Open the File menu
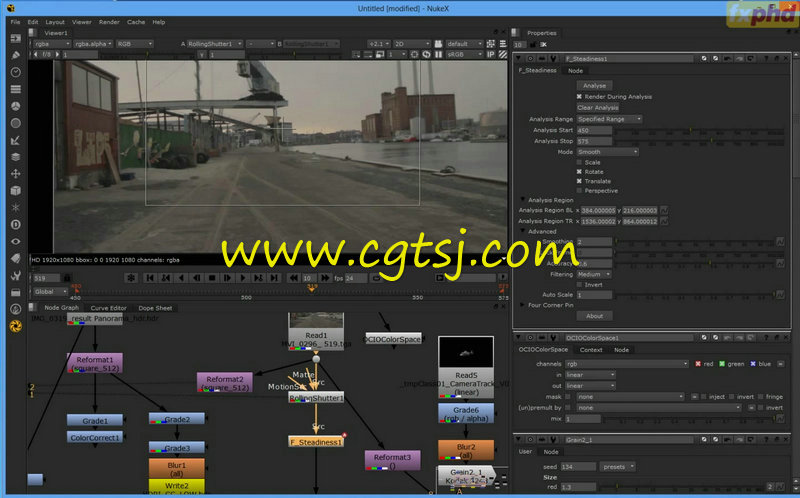The width and height of the screenshot is (800, 498). (x=15, y=22)
